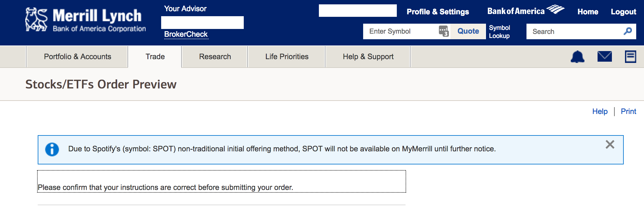Screen dimensions: 644x213
Task: Click the Symbol Lookup link
Action: pos(499,32)
